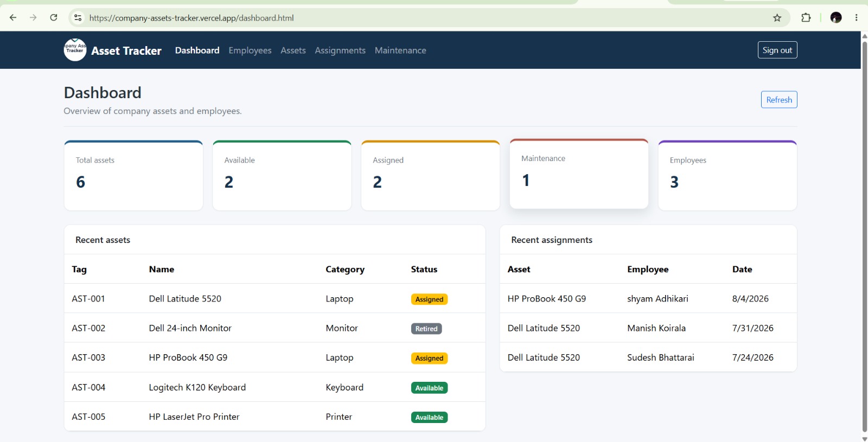Switch to the Assets nav tab

(293, 50)
